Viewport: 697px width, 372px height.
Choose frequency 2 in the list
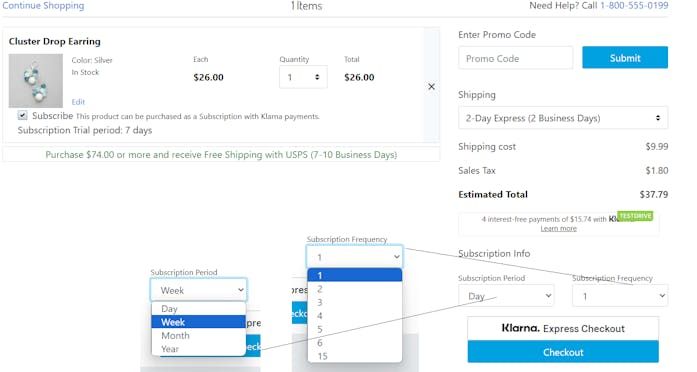(x=355, y=289)
